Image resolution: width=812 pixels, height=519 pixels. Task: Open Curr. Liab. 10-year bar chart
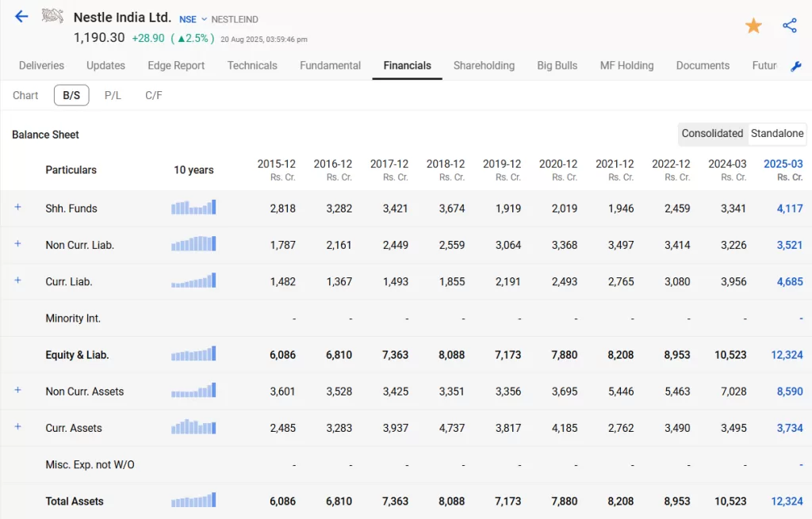tap(193, 280)
